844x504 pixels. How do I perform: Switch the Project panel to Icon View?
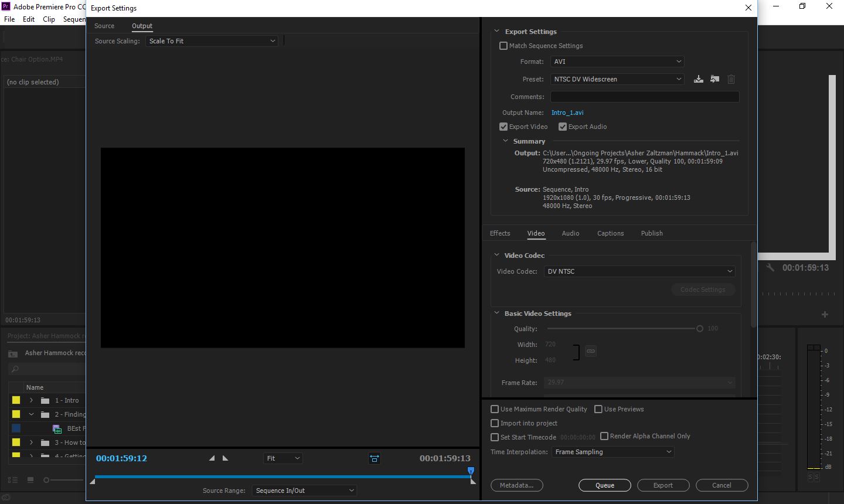[30, 480]
